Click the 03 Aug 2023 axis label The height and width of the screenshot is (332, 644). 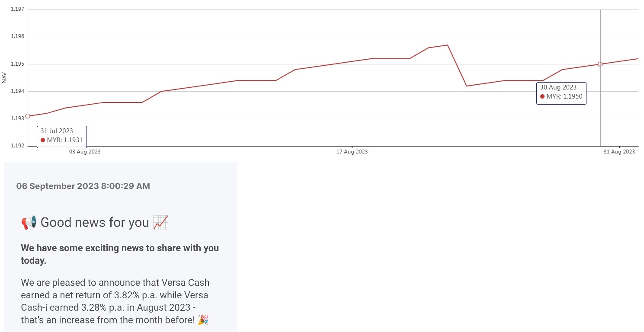[x=85, y=152]
